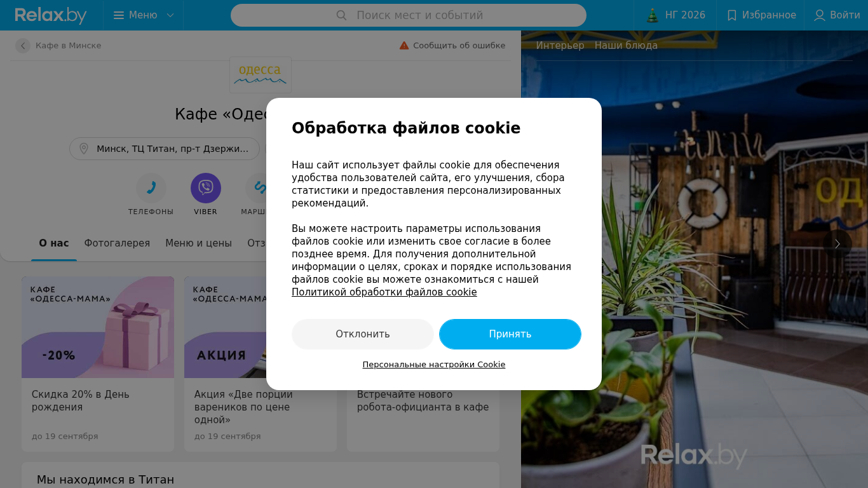Click the back arrow near Кафе в Минске
868x488 pixels.
coord(23,46)
